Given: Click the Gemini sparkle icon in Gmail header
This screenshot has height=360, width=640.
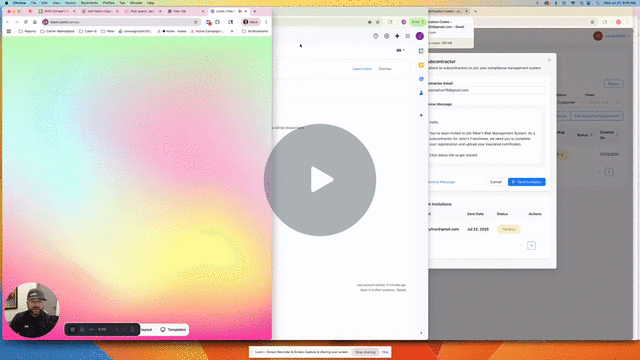Looking at the screenshot, I should (397, 36).
